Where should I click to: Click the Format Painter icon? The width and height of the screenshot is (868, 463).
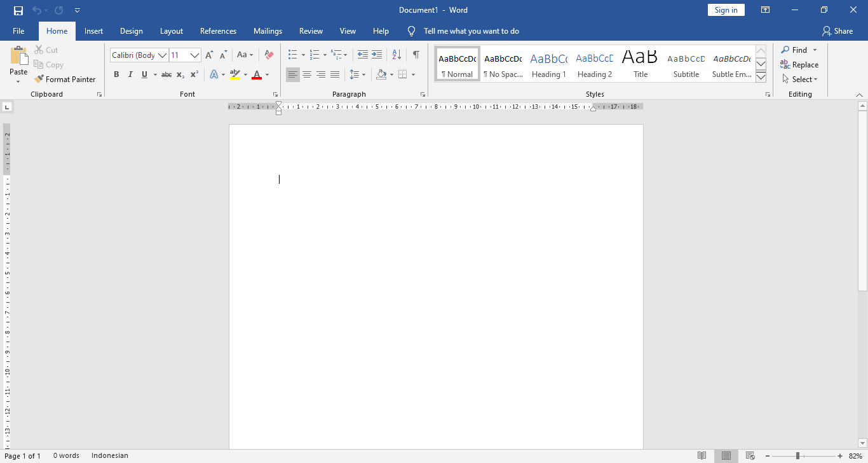tap(40, 79)
